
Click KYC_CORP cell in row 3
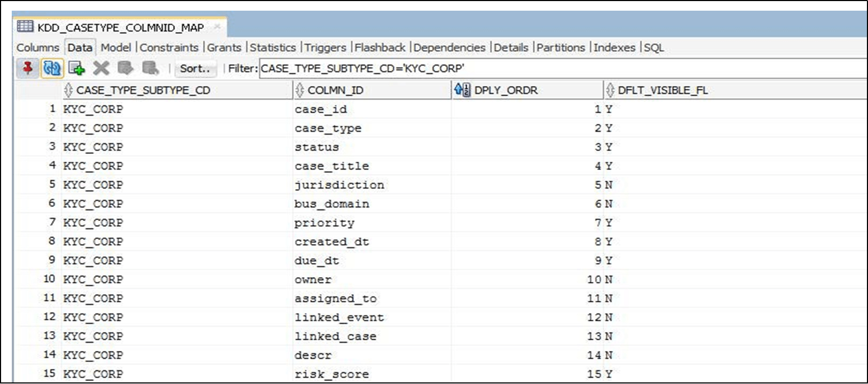tap(177, 147)
